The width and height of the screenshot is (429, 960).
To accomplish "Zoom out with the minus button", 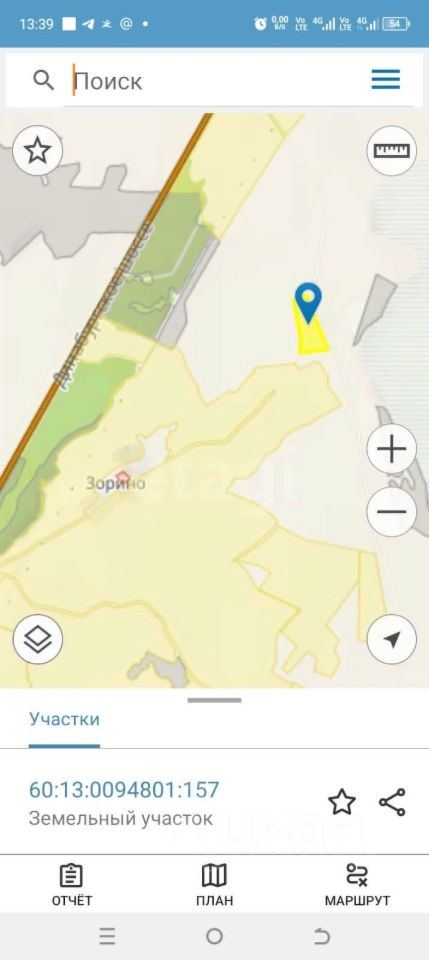I will (392, 512).
